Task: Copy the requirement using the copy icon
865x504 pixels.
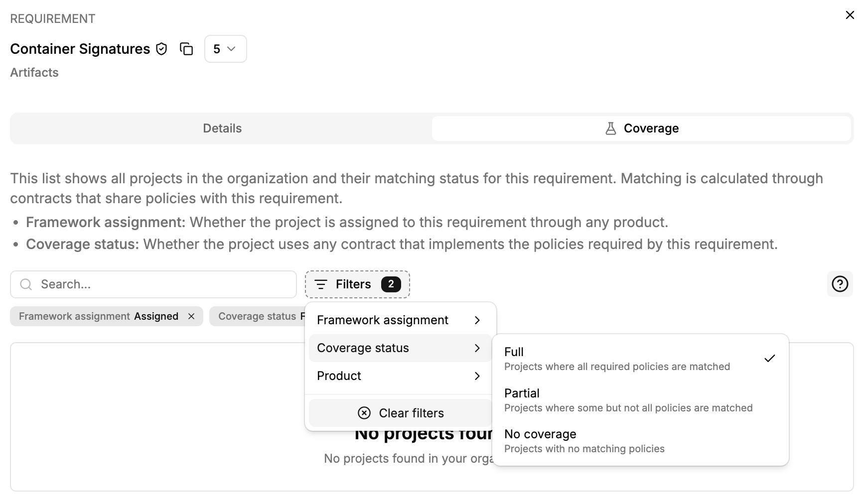Action: (186, 49)
